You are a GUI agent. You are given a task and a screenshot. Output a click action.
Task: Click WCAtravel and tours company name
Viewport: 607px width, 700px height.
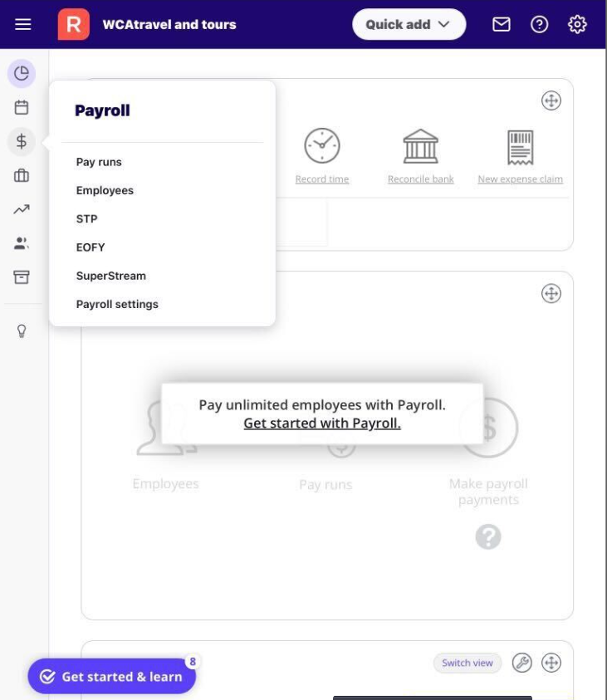pos(169,25)
